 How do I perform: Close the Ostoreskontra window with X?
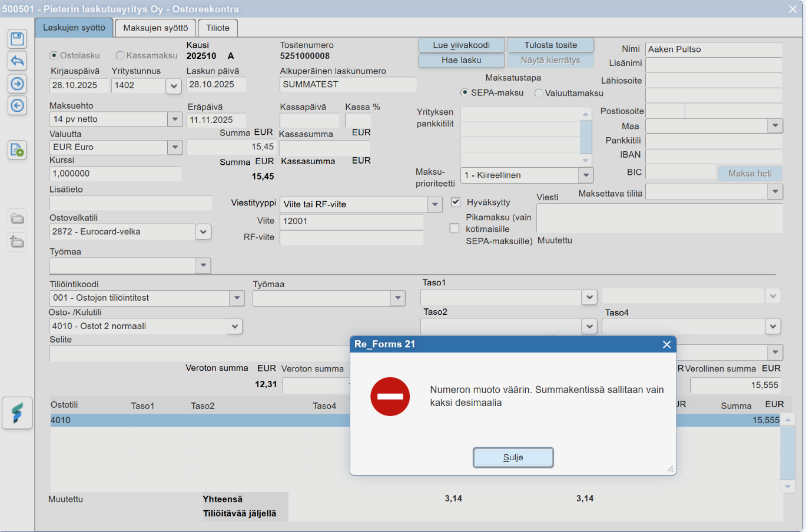coord(793,9)
